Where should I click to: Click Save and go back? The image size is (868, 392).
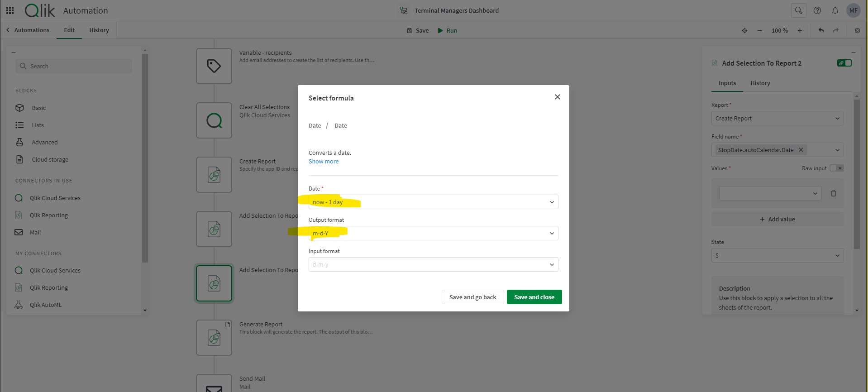point(472,297)
